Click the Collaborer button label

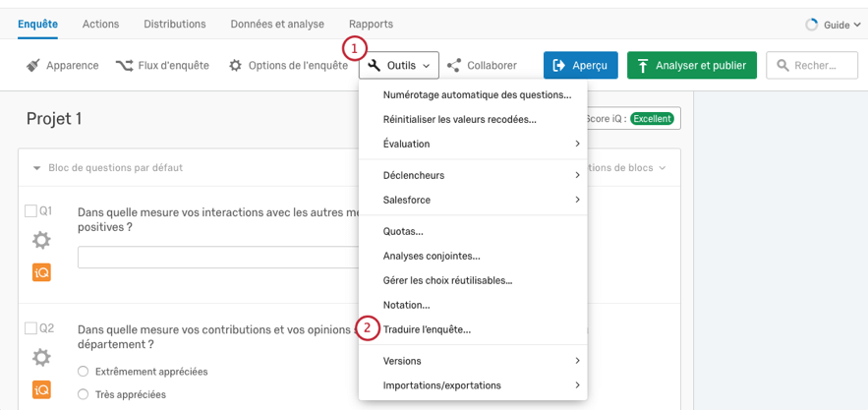[x=492, y=65]
